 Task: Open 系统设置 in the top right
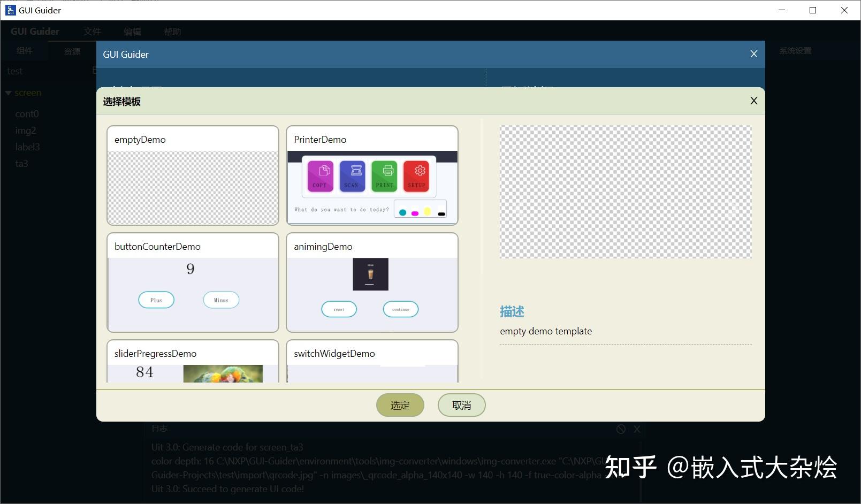[795, 50]
